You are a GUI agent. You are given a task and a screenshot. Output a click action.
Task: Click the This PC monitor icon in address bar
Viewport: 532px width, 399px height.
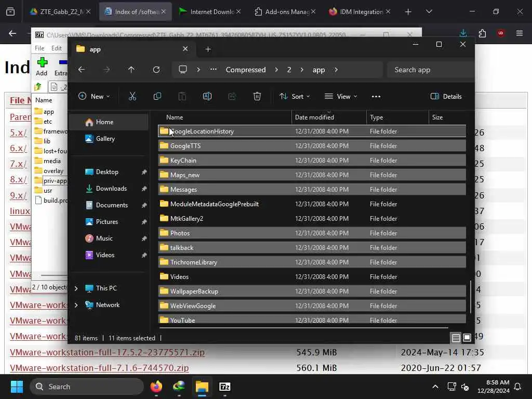[183, 70]
